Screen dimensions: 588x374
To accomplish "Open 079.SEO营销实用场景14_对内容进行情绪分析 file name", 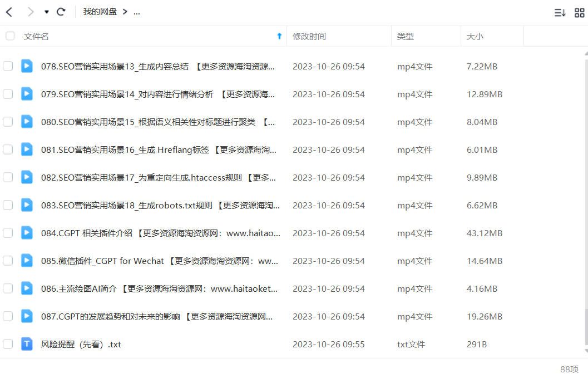I will point(158,94).
